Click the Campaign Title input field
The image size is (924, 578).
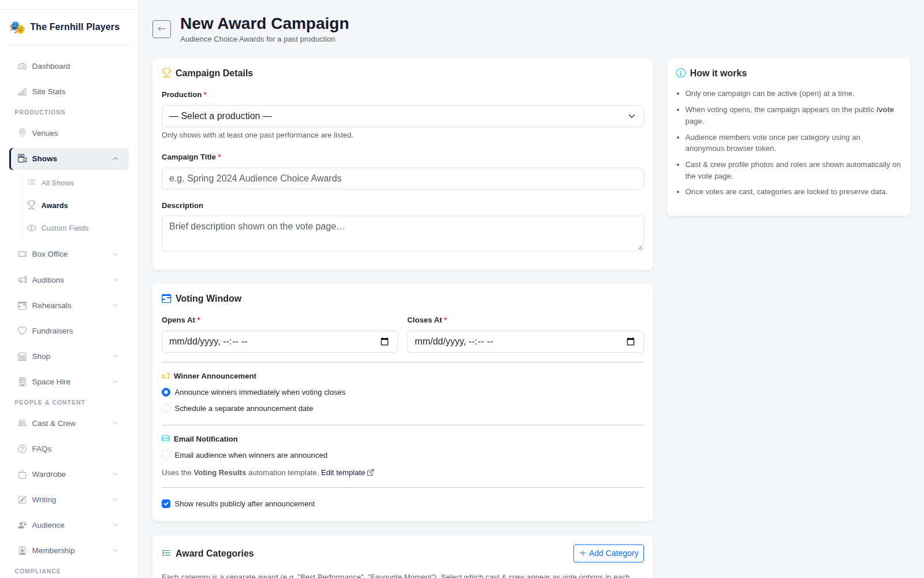[403, 179]
